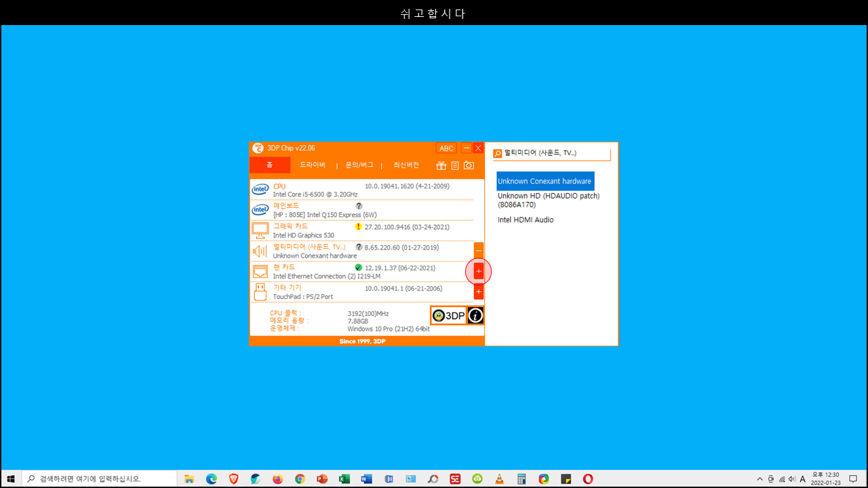This screenshot has height=488, width=868.
Task: Launch Firefox from the taskbar
Action: tap(277, 479)
